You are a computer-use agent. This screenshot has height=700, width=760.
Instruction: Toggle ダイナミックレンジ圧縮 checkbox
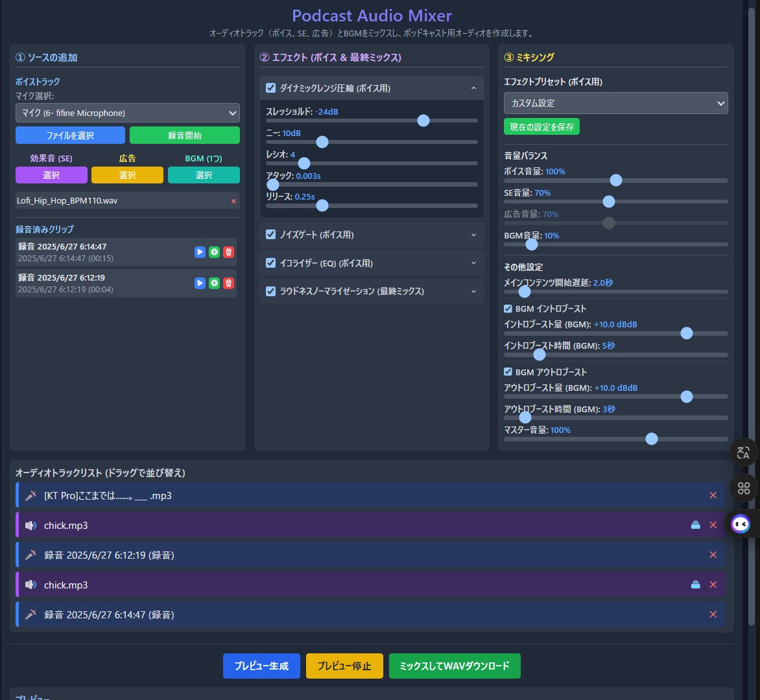(x=271, y=88)
